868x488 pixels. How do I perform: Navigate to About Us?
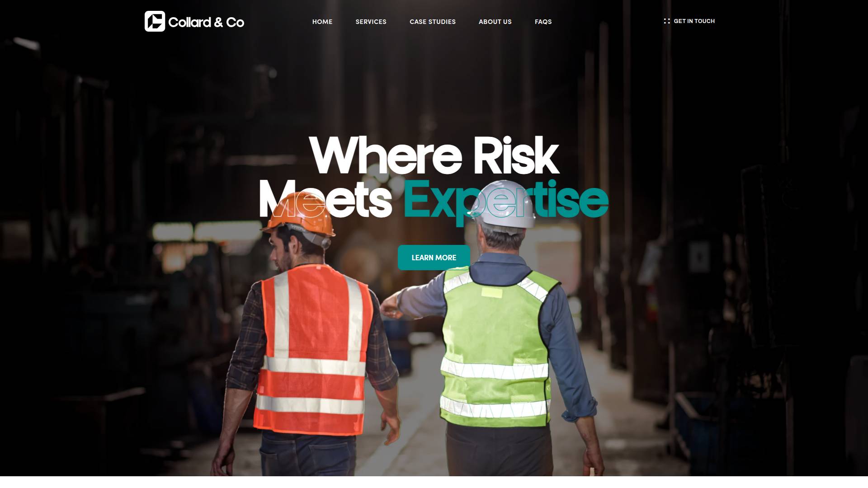495,22
